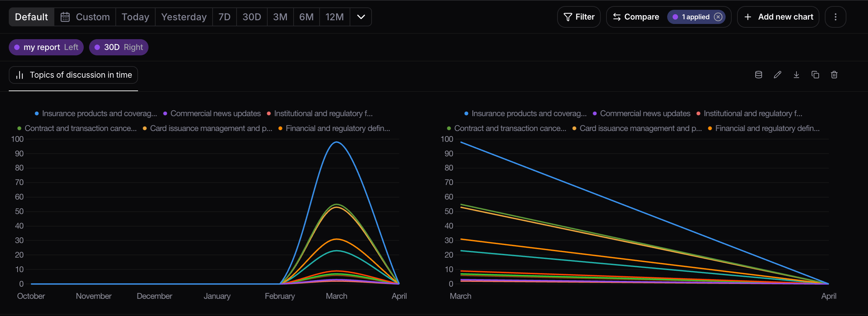Screen dimensions: 868x316
Task: Duplicate the chart with the copy icon
Action: pyautogui.click(x=815, y=75)
